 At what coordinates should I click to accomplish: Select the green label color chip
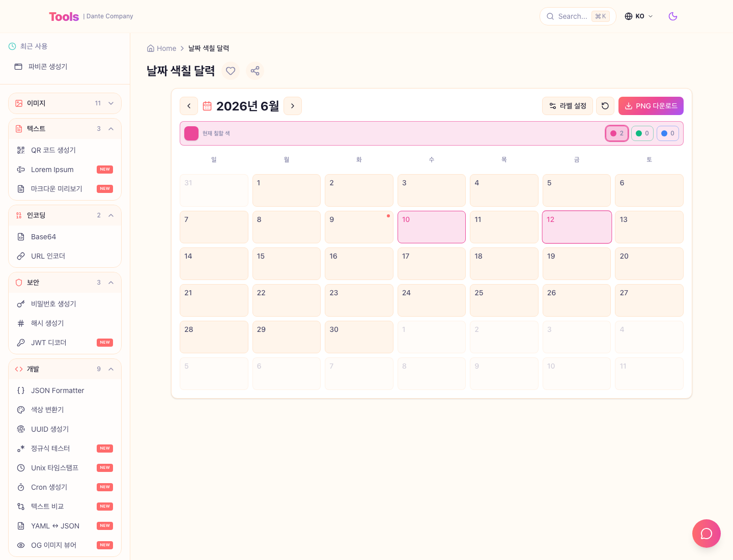coord(642,133)
